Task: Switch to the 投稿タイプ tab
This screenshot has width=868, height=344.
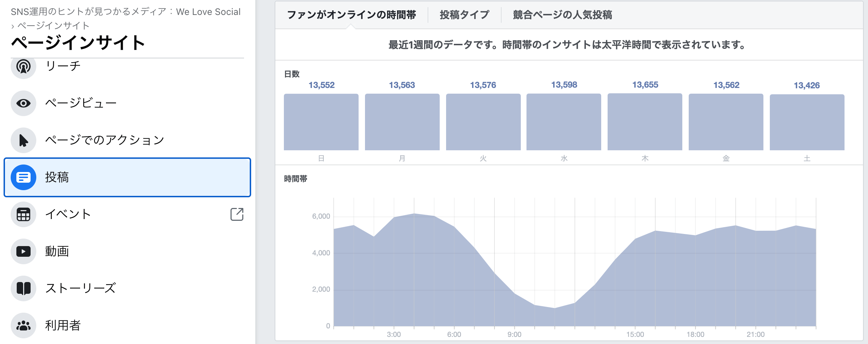Action: tap(465, 15)
